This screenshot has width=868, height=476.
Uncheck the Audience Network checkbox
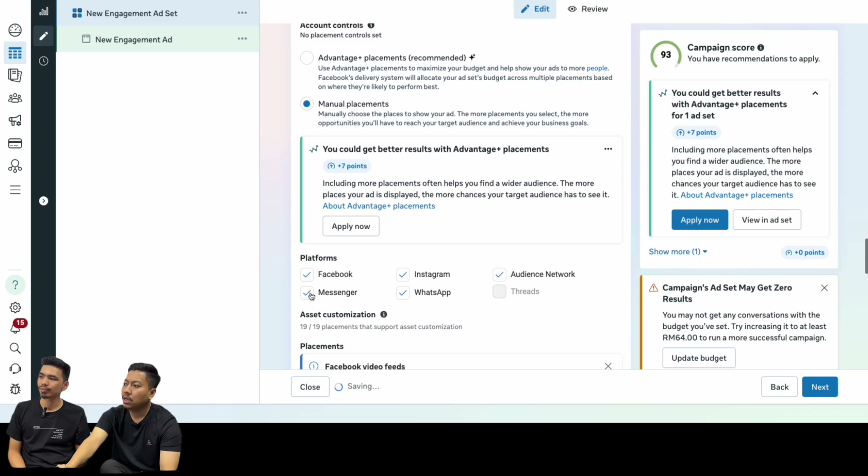(x=499, y=274)
